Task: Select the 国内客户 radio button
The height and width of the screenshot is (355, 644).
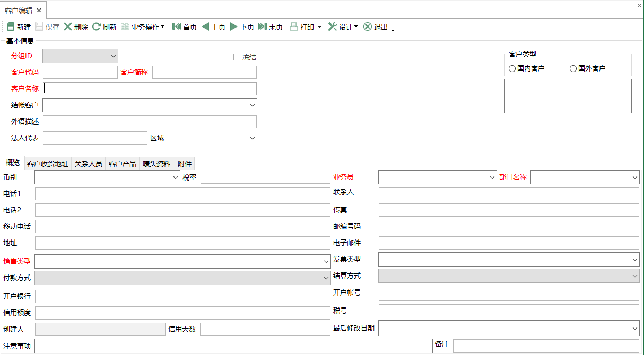Action: click(x=512, y=68)
